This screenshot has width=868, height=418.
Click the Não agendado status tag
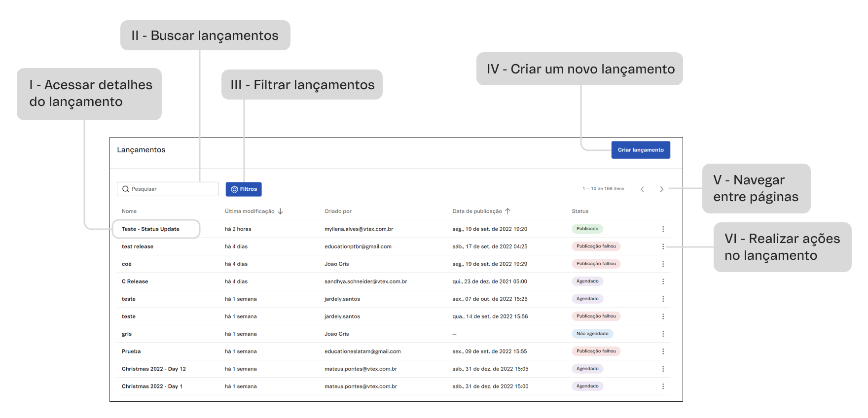(x=592, y=334)
